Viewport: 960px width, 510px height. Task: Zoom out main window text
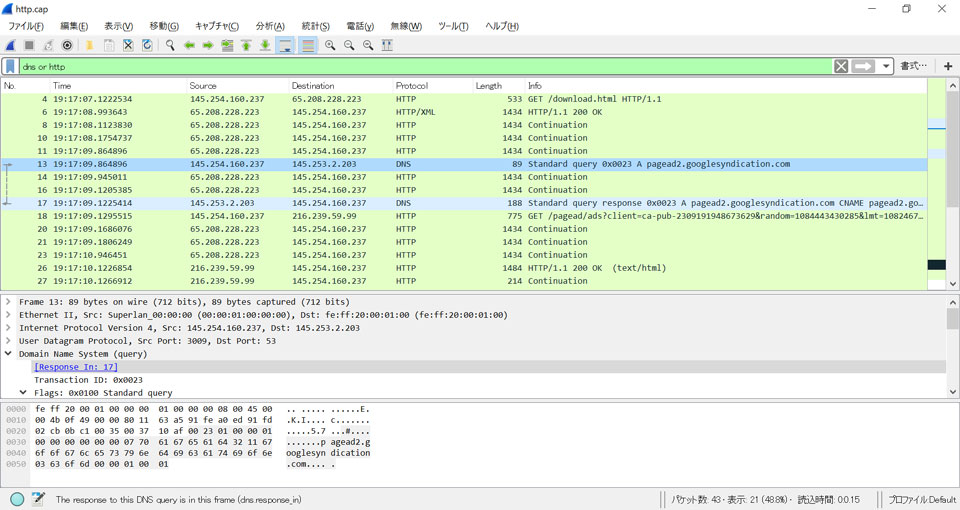(349, 45)
